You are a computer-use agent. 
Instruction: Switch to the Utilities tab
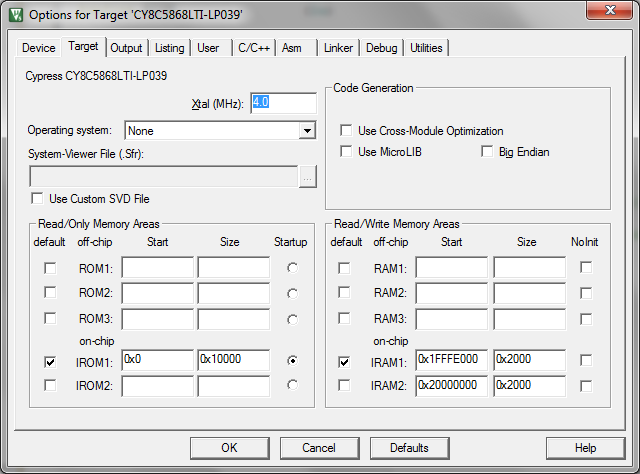point(426,48)
